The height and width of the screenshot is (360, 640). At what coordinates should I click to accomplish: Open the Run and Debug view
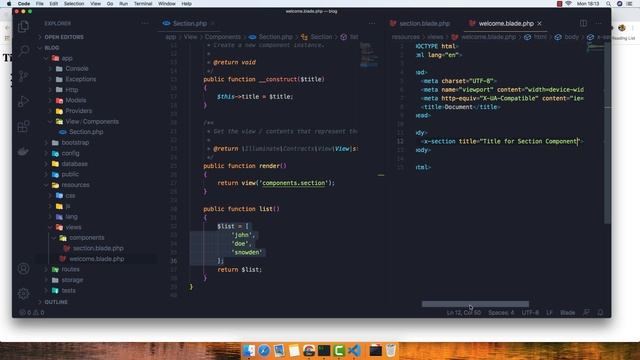coord(23,101)
